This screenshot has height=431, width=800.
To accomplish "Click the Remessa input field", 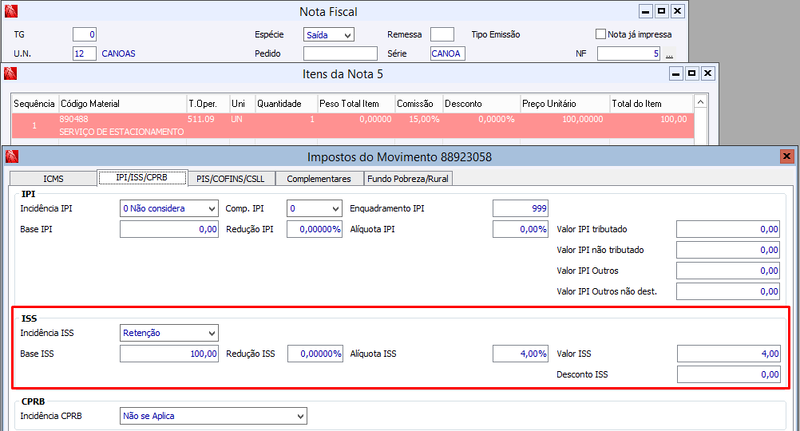I will [442, 34].
